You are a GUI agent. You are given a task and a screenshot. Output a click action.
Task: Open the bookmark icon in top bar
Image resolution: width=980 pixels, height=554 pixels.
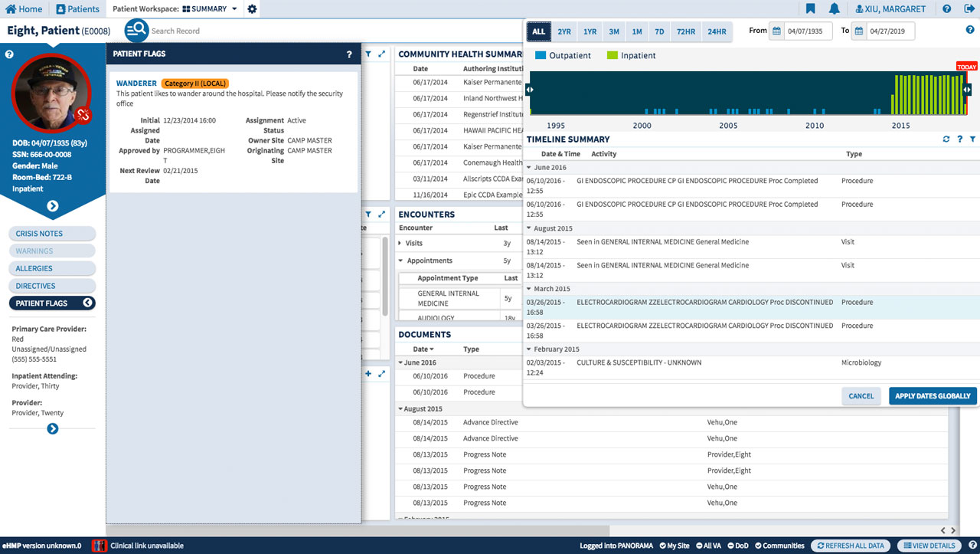pyautogui.click(x=811, y=9)
